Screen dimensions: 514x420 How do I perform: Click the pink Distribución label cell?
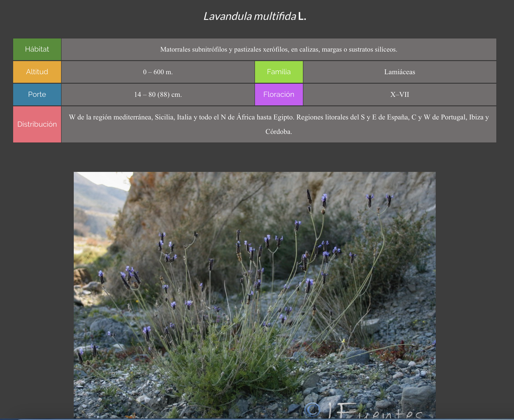[x=37, y=124]
